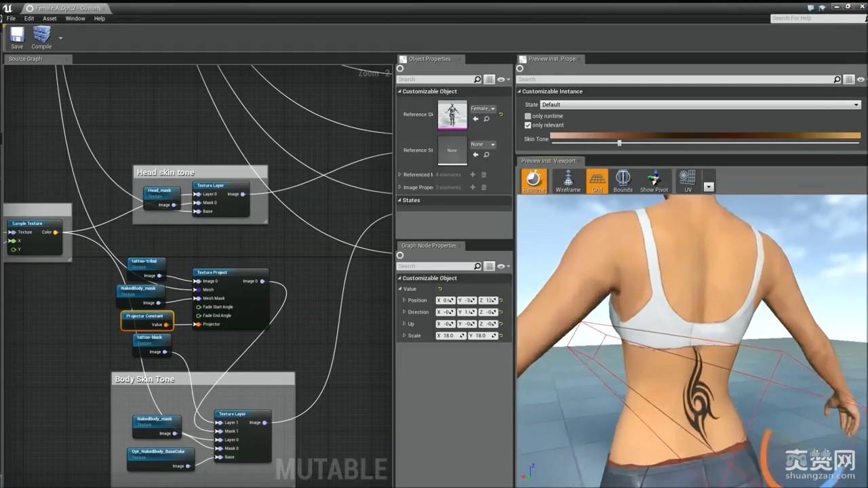Uncheck the 'only relevant' checkbox
This screenshot has height=488, width=868.
point(528,125)
